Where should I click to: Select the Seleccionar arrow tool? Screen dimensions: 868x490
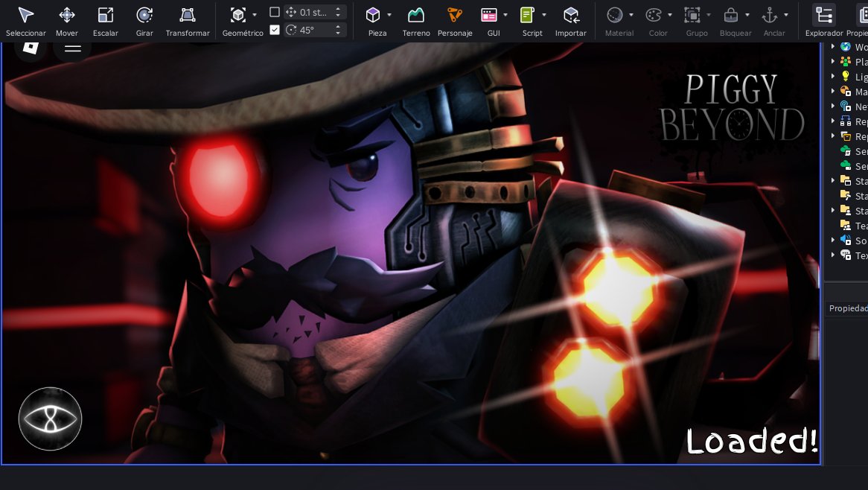pyautogui.click(x=25, y=21)
